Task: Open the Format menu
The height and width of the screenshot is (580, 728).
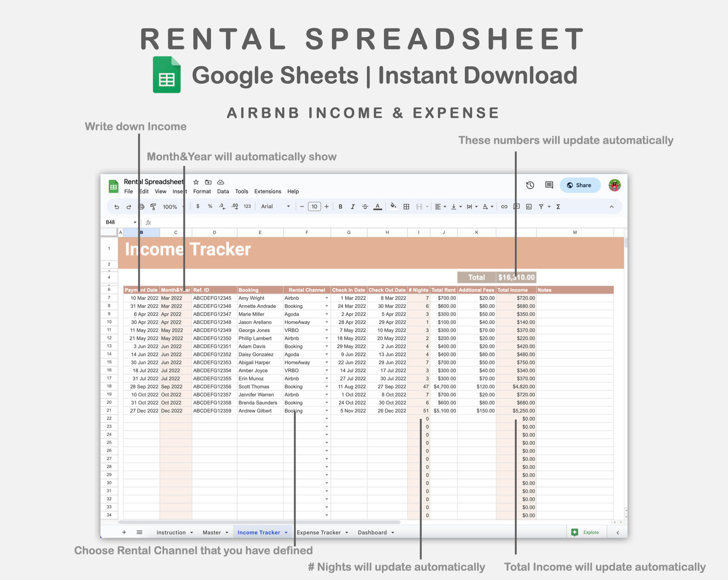Action: (202, 191)
